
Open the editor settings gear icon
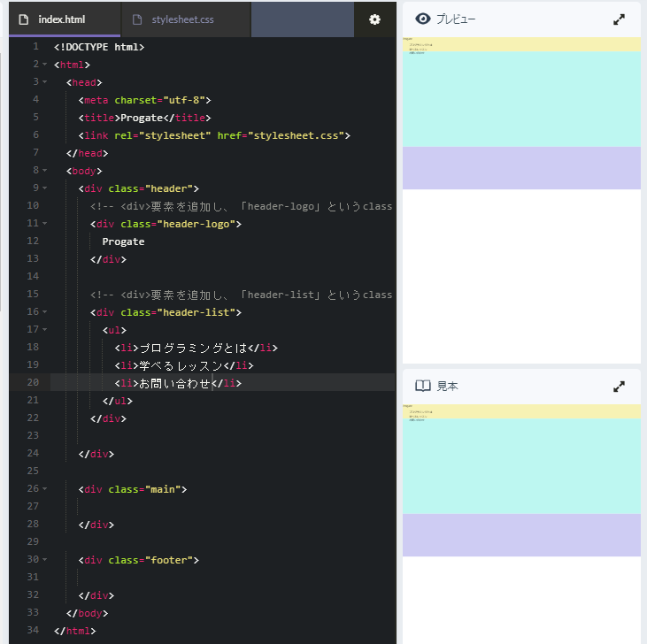point(374,19)
